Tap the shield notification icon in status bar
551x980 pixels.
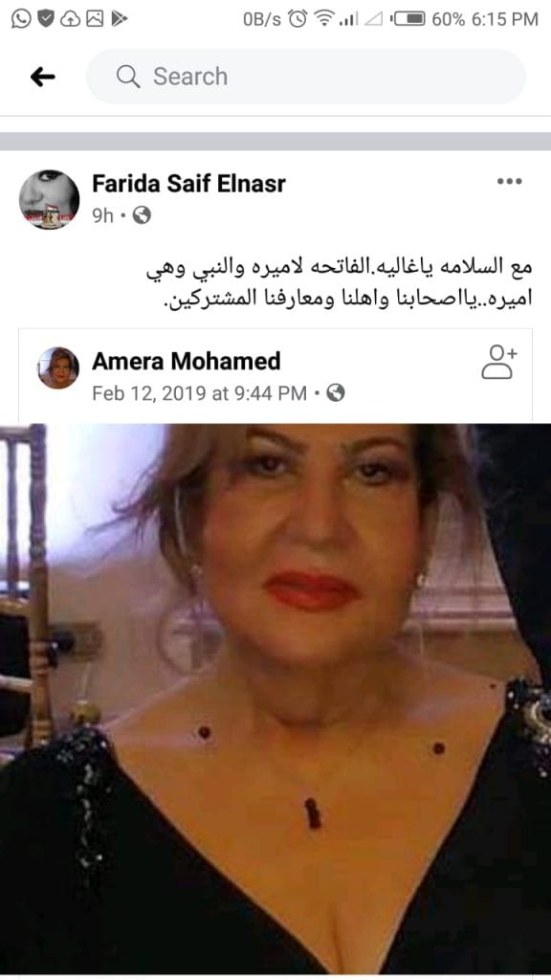coord(46,19)
